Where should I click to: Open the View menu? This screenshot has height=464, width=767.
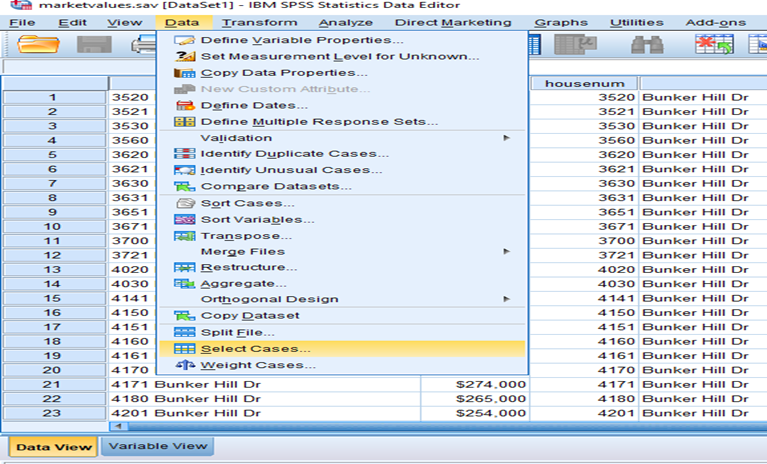coord(125,22)
